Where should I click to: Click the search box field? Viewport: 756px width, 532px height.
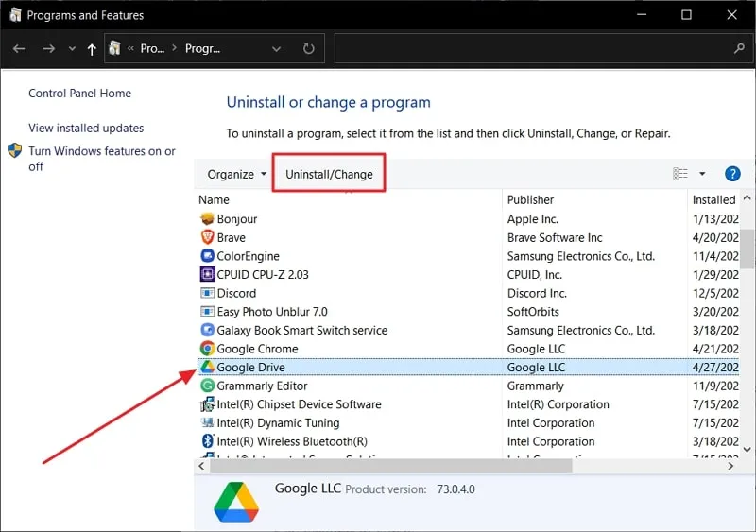pyautogui.click(x=534, y=48)
